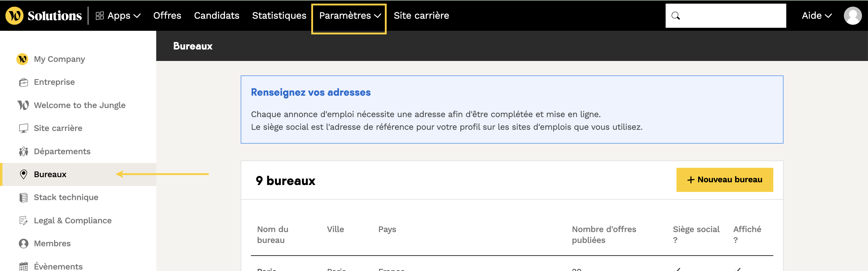Select My Company in the sidebar
868x271 pixels.
pyautogui.click(x=59, y=59)
